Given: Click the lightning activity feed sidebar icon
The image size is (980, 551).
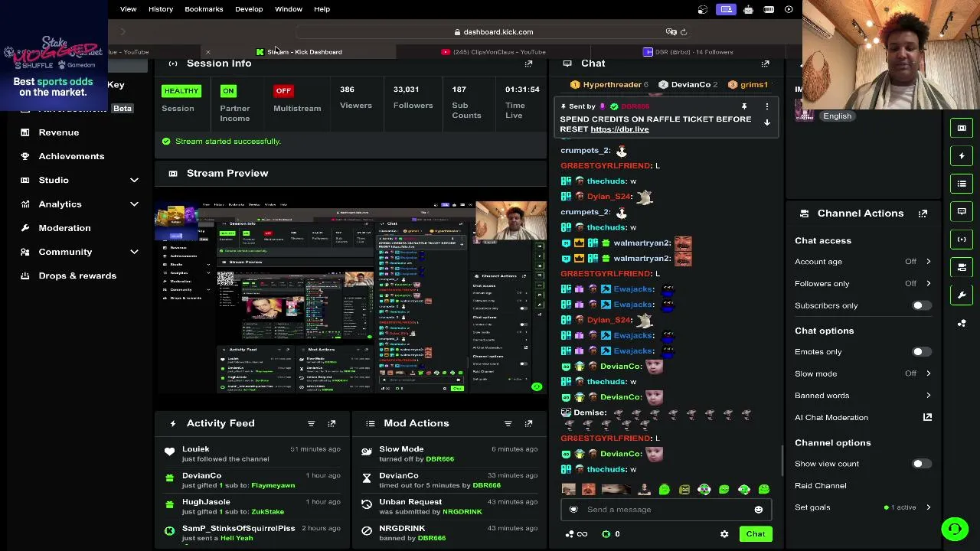Looking at the screenshot, I should (x=962, y=156).
